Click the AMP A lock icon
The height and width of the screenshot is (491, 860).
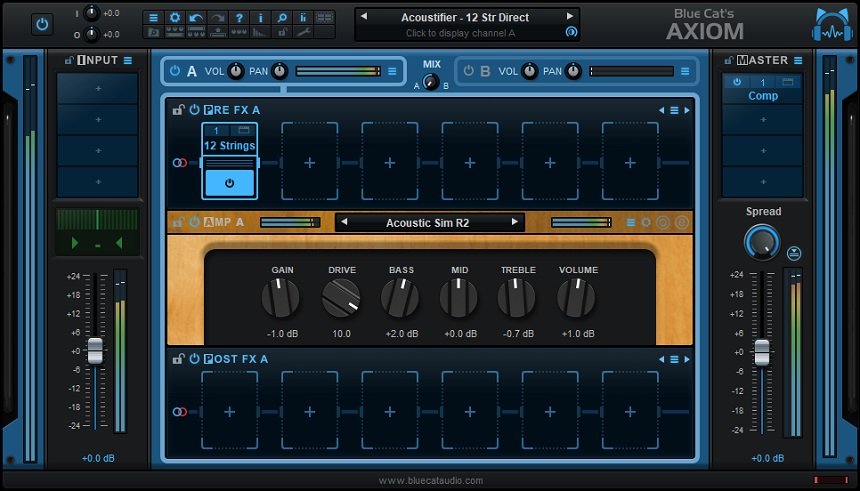pyautogui.click(x=178, y=222)
